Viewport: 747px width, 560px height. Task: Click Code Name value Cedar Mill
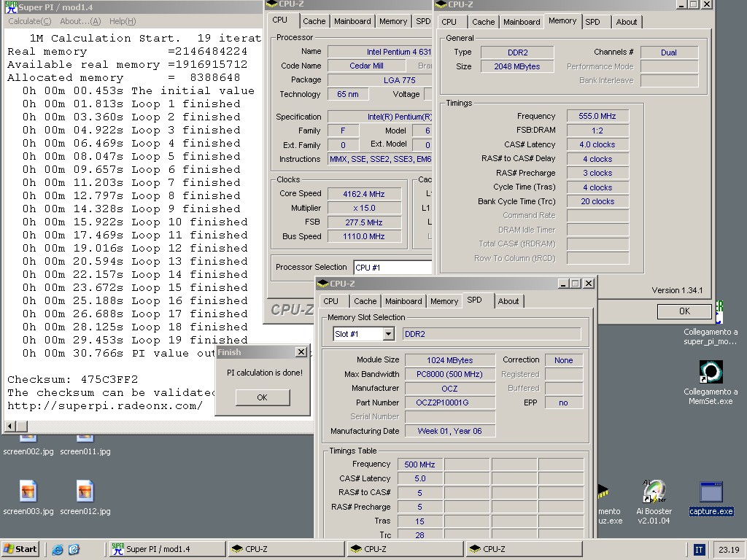(366, 66)
